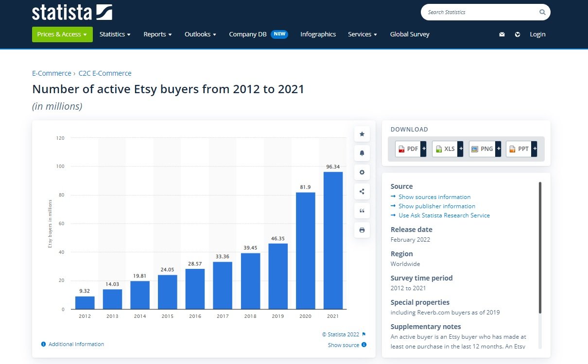Download the statistic as PDF
Screen dimensions: 588x364
point(411,149)
